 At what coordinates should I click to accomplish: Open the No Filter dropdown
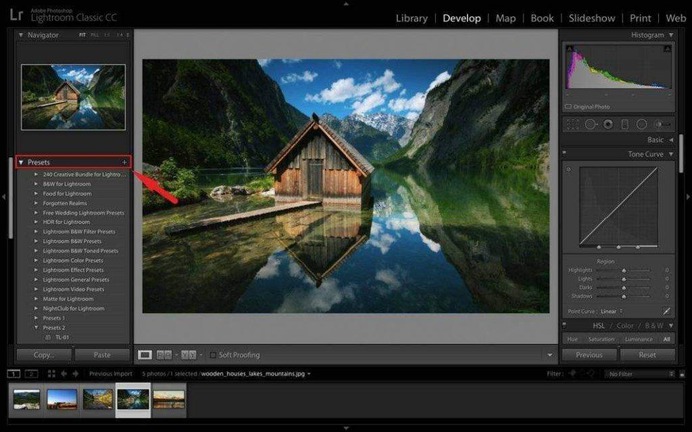point(639,374)
